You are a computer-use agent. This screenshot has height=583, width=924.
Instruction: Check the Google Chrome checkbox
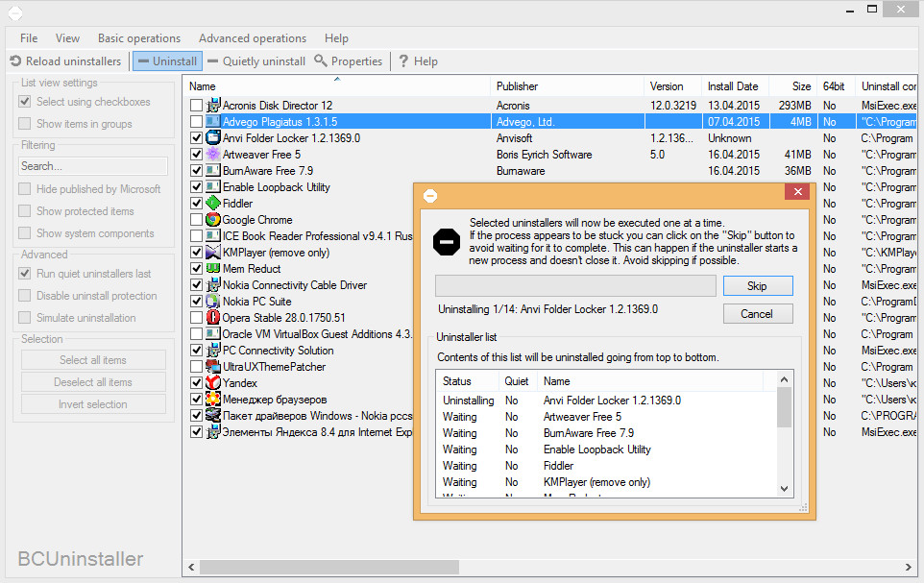pyautogui.click(x=196, y=220)
